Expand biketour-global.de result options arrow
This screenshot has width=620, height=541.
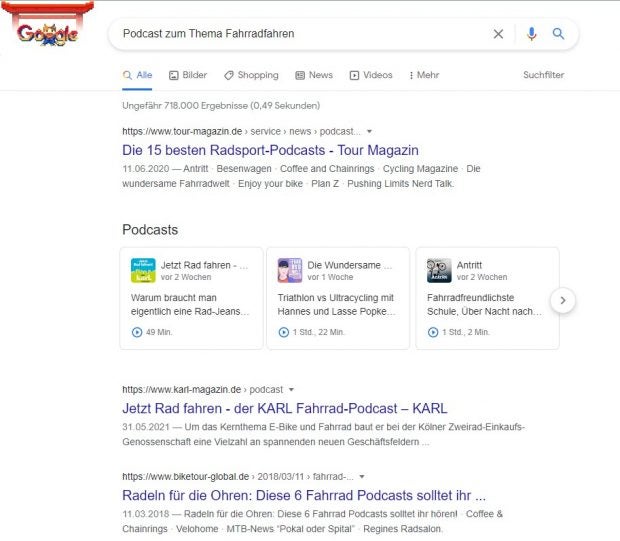click(361, 477)
